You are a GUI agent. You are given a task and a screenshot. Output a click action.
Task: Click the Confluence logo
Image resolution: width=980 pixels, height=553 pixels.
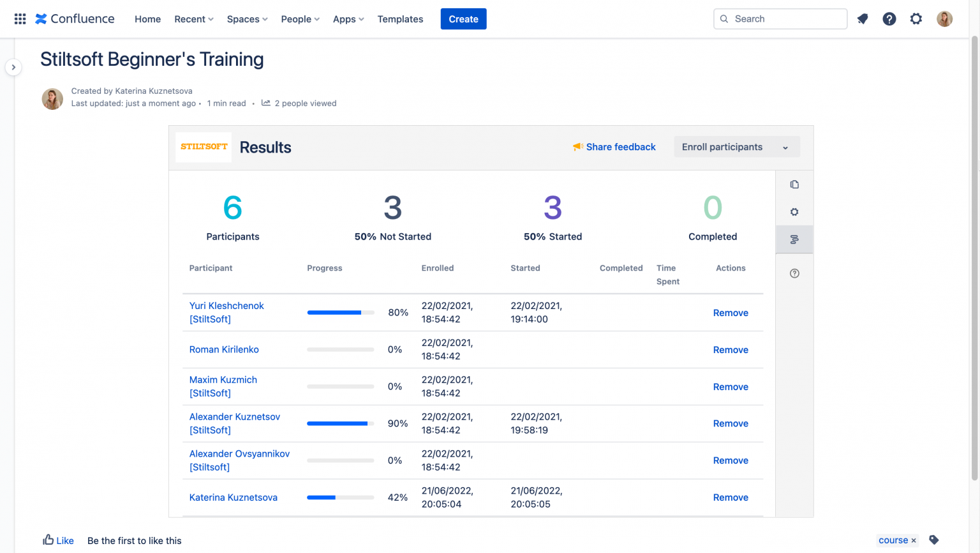point(74,19)
